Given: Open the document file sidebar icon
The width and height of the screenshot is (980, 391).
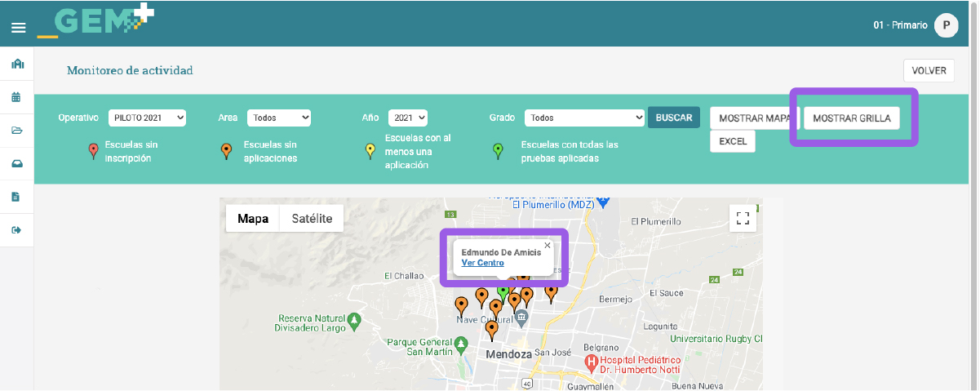Looking at the screenshot, I should click(16, 197).
